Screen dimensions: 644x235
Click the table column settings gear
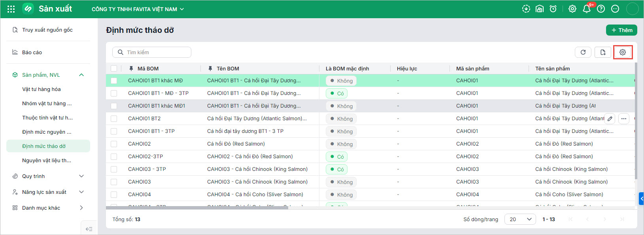pyautogui.click(x=623, y=52)
